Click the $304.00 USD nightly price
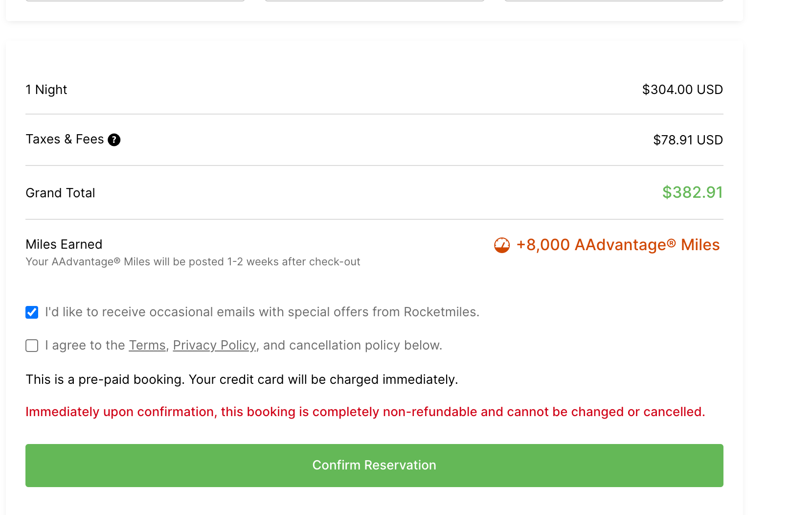 click(682, 90)
